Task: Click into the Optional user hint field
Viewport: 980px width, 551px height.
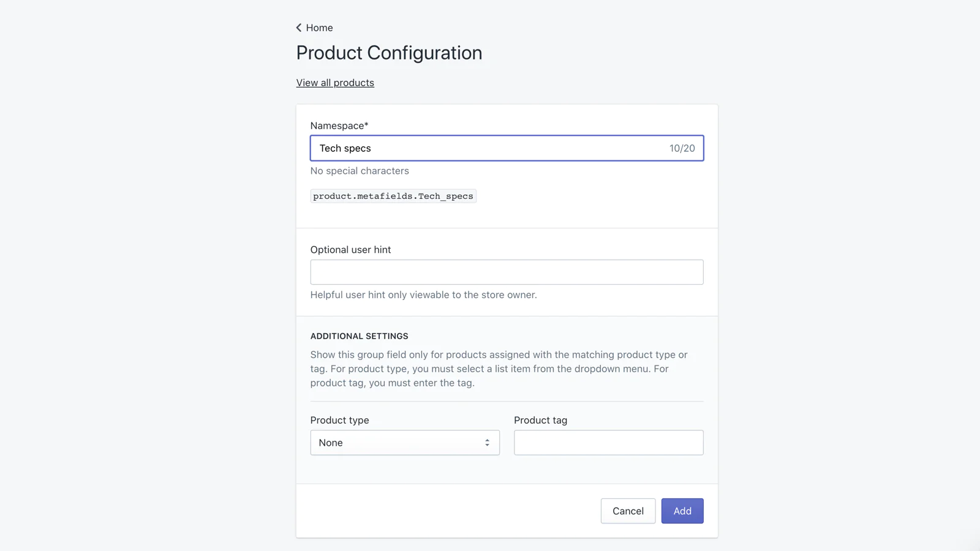Action: (507, 272)
